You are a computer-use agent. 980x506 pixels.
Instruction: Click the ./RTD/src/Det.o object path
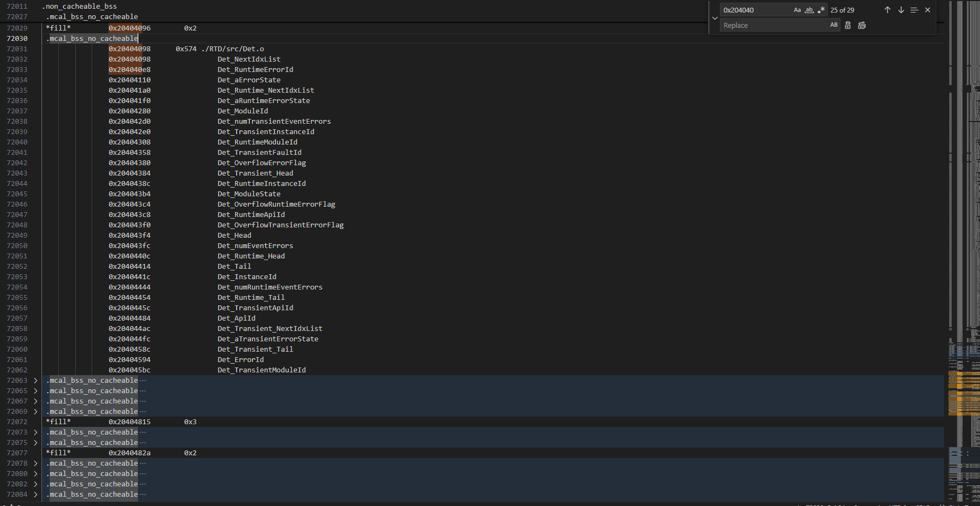click(233, 49)
